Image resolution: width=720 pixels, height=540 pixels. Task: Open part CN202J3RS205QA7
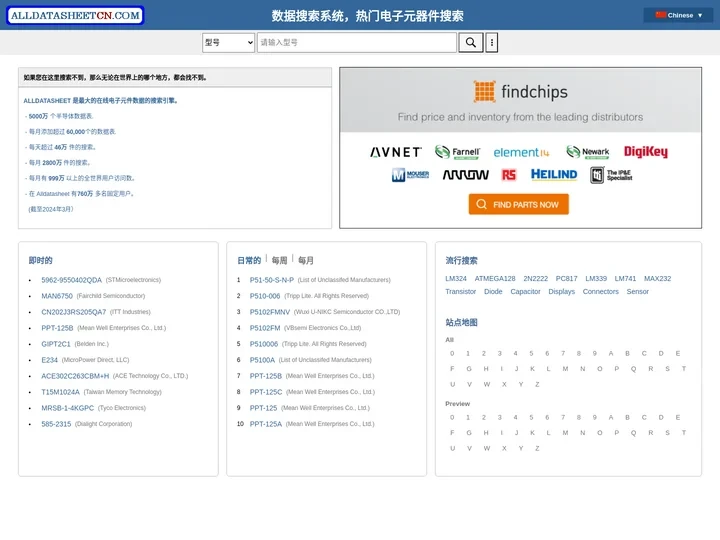[x=73, y=312]
